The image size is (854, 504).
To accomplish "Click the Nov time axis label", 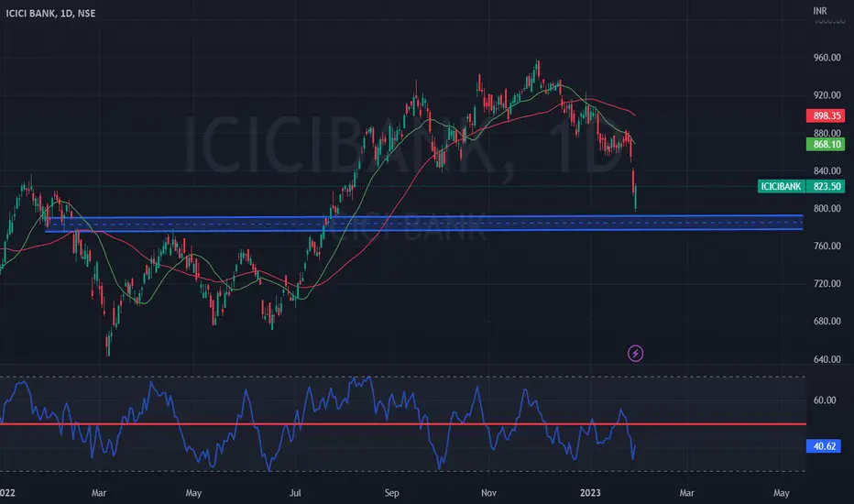I will [488, 493].
